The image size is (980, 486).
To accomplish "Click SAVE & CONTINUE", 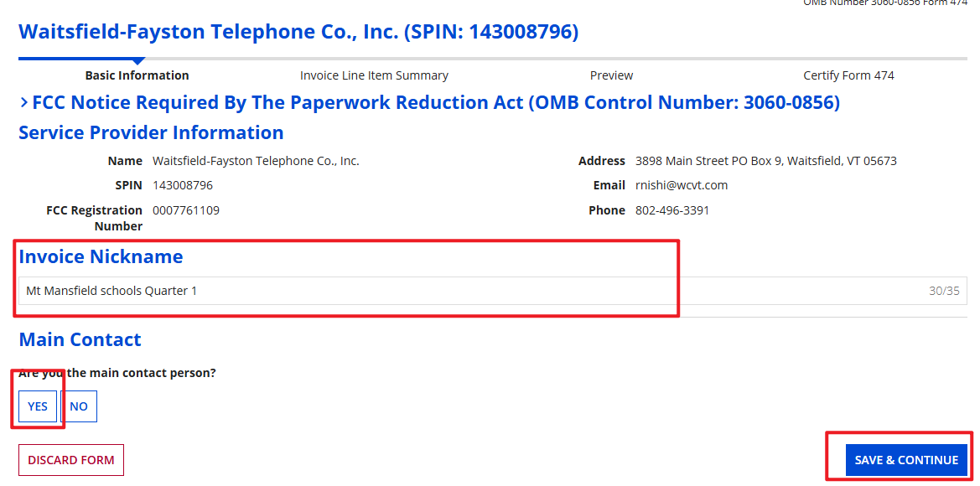I will pos(906,460).
